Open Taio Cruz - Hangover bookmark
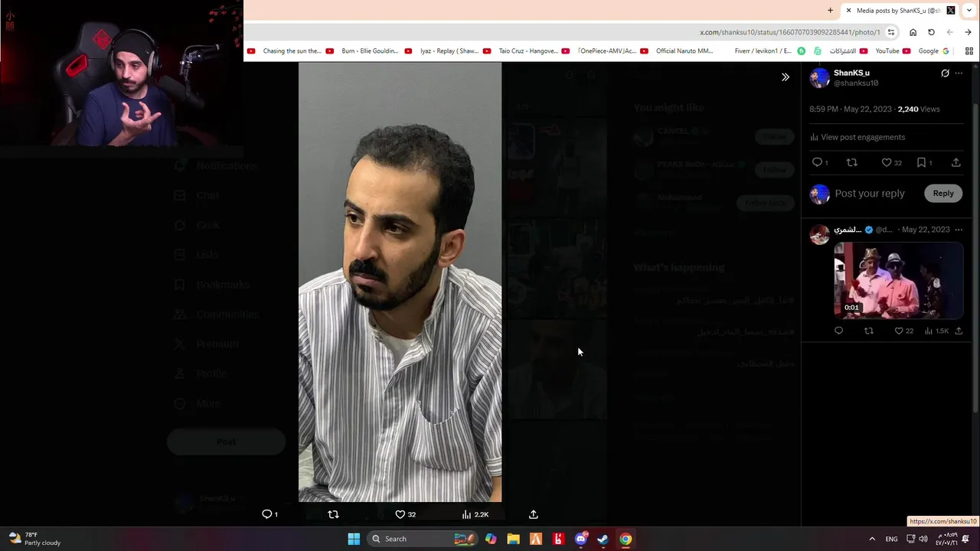The height and width of the screenshot is (551, 980). (534, 51)
